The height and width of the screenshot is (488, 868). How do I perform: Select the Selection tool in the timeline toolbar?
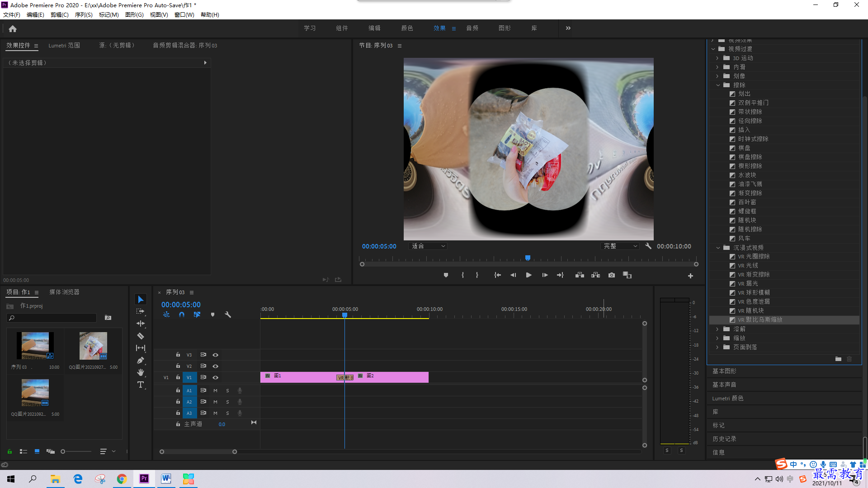click(x=141, y=300)
